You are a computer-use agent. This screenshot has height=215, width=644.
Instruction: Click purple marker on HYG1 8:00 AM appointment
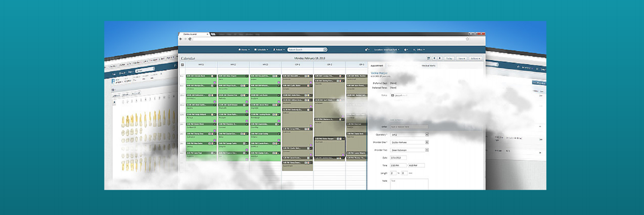click(x=215, y=82)
